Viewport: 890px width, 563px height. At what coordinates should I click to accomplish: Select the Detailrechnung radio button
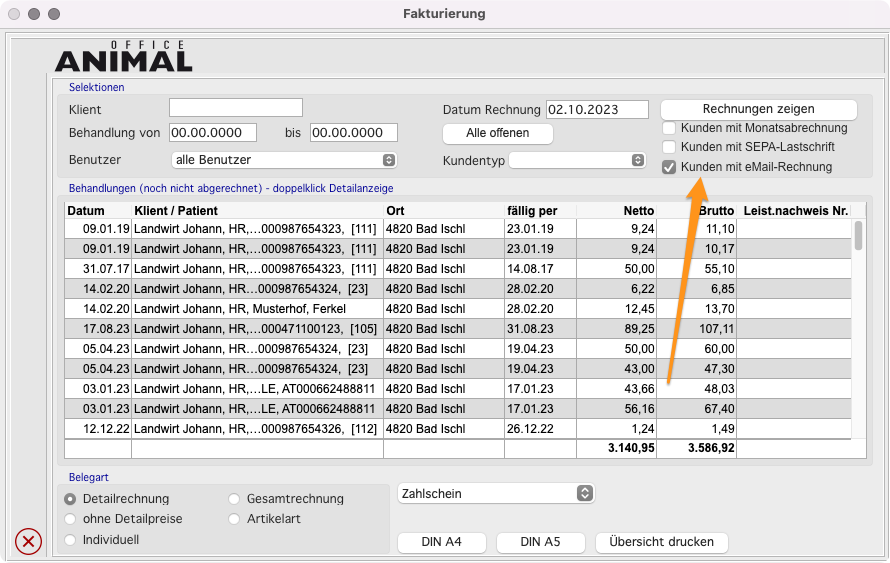tap(70, 499)
